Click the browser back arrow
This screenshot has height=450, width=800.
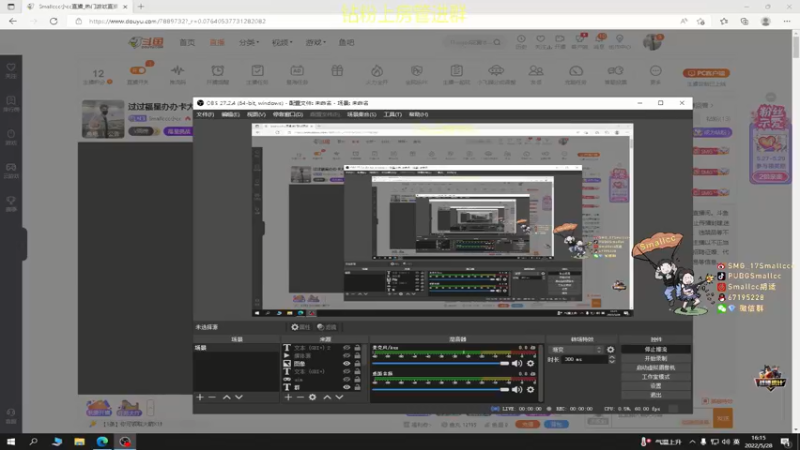click(13, 21)
